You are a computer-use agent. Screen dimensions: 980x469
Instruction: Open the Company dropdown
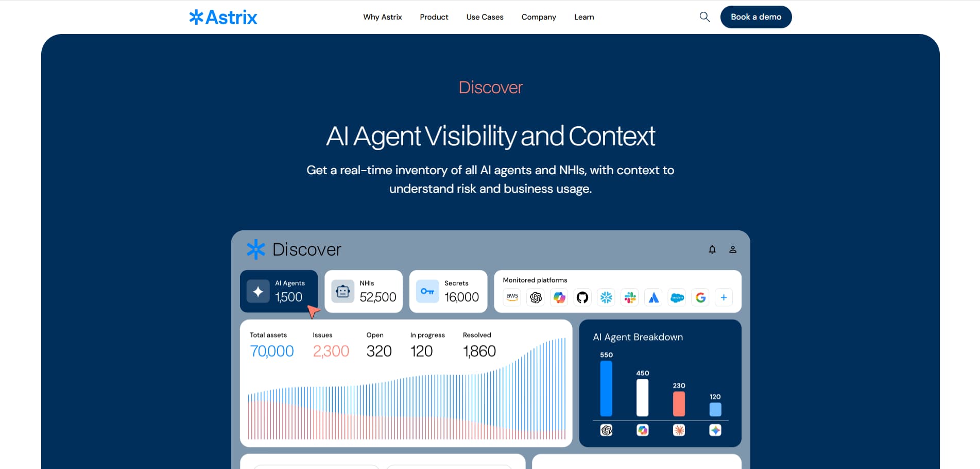tap(538, 16)
